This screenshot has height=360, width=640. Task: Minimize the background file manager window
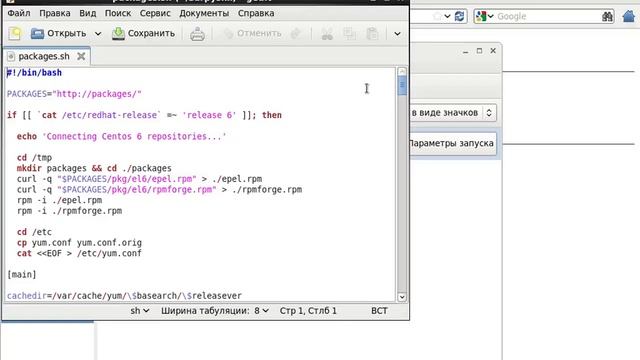click(465, 51)
